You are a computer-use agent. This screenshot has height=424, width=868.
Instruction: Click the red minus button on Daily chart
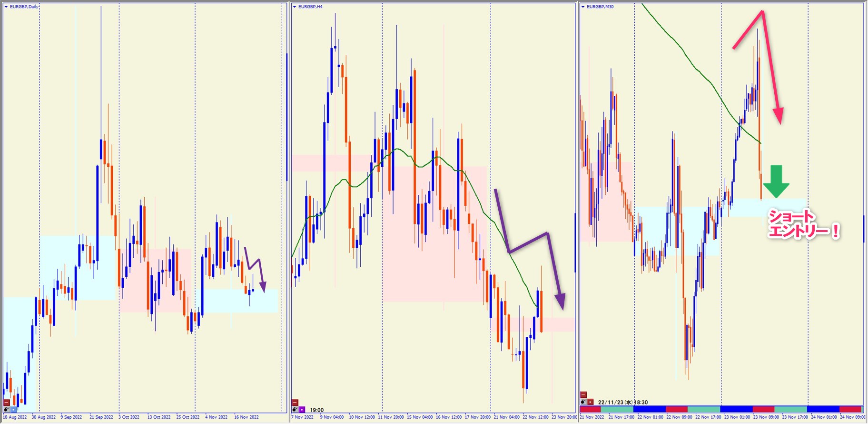6,403
